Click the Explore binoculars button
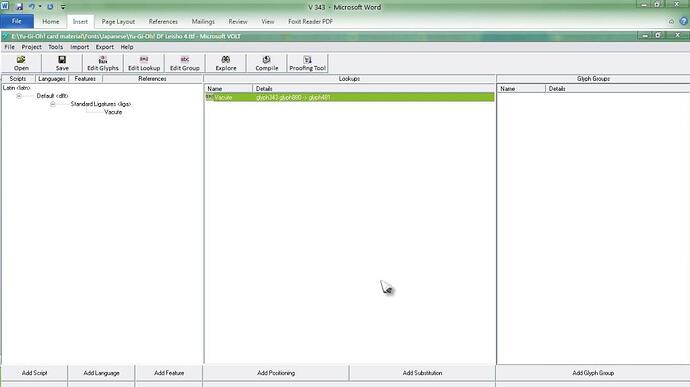Image resolution: width=690 pixels, height=387 pixels. [x=226, y=63]
